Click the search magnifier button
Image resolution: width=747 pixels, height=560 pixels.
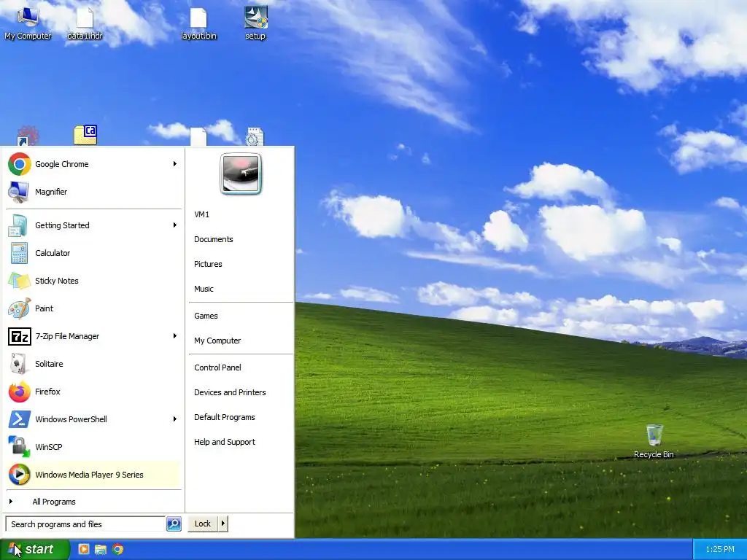coord(174,524)
